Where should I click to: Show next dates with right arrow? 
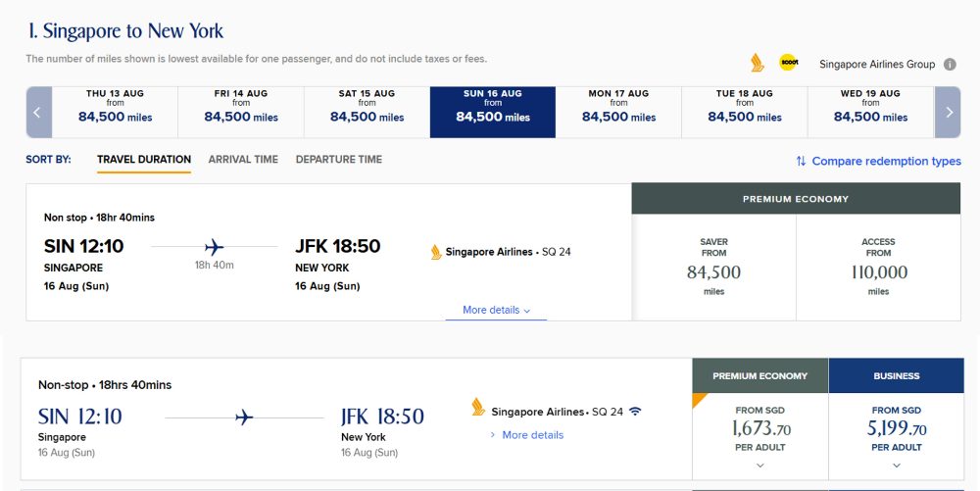point(948,112)
